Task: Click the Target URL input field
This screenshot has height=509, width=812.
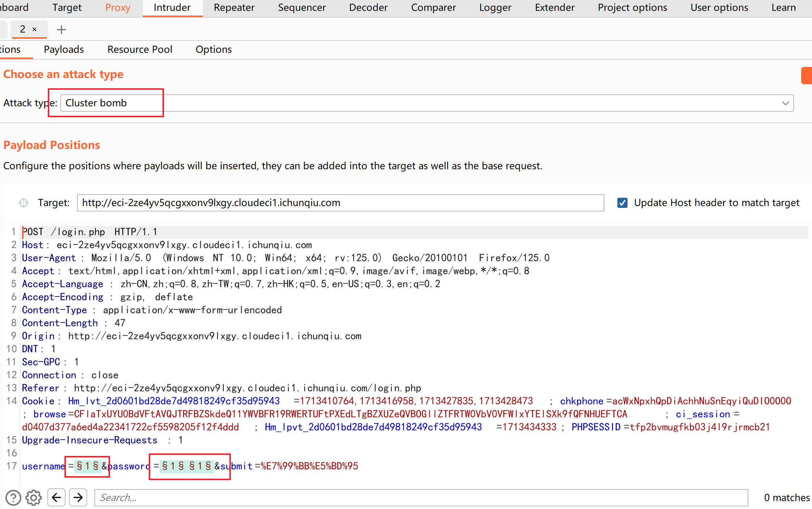Action: 340,203
